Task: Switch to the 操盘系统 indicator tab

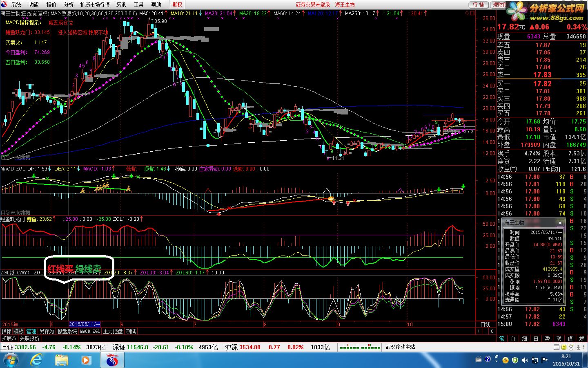Action: point(67,331)
